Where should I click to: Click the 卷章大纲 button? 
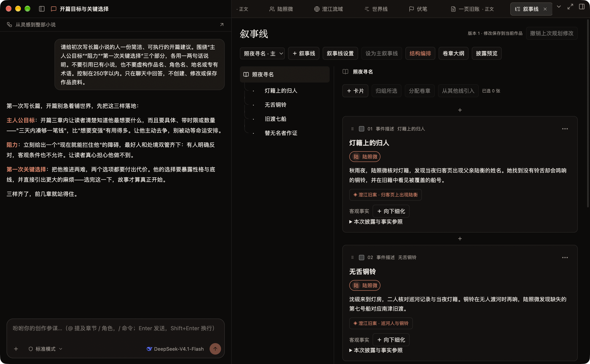click(x=453, y=53)
